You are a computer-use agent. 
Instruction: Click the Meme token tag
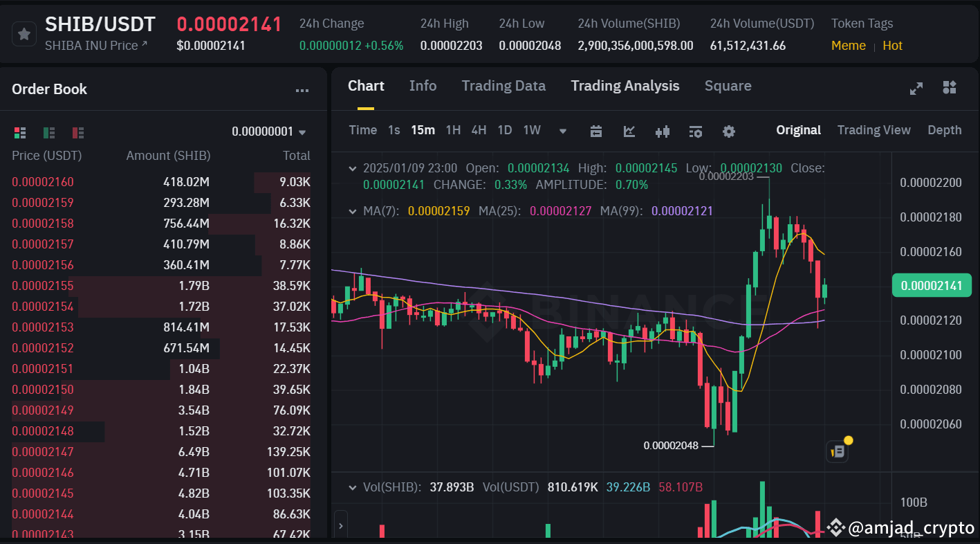pos(849,46)
